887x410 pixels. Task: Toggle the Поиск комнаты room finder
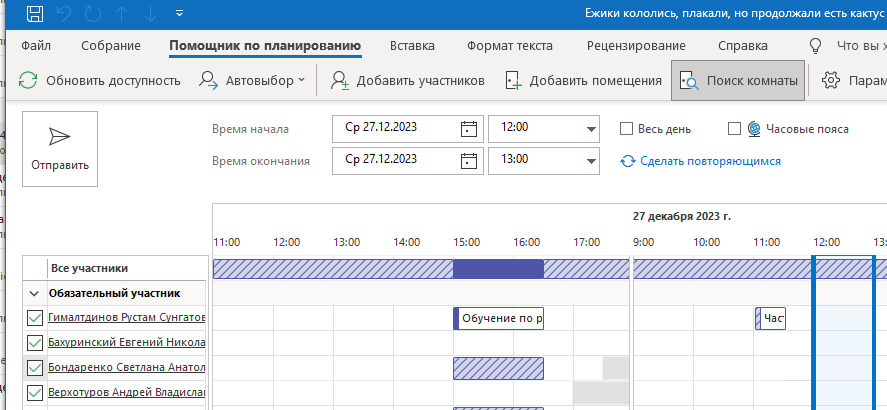pyautogui.click(x=738, y=80)
